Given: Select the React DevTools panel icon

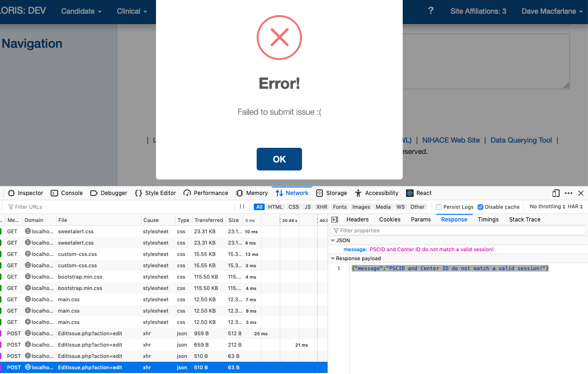Looking at the screenshot, I should click(x=409, y=193).
